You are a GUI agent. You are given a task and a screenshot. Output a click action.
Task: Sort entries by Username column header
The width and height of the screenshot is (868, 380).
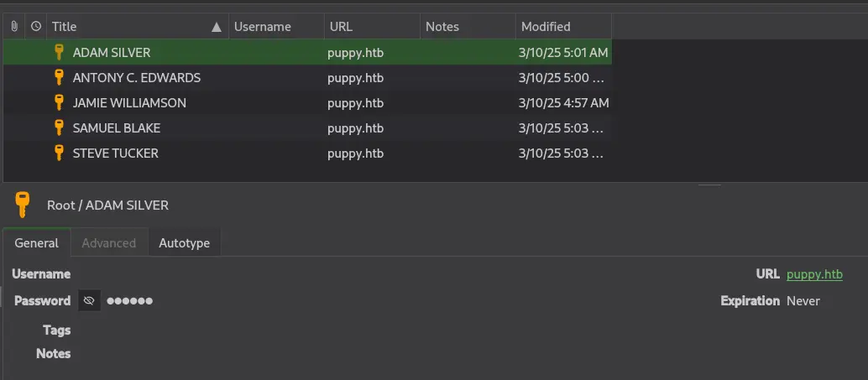tap(262, 27)
